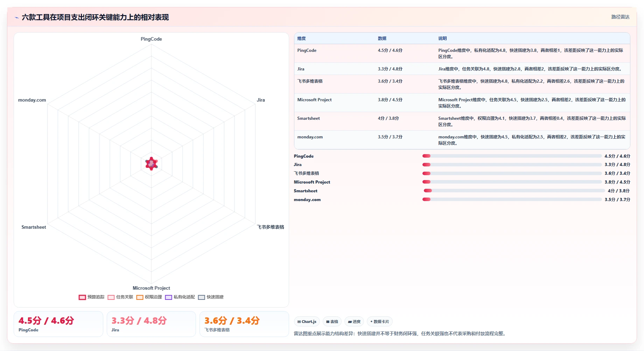Click the 数据 column header
Screen dimensions: 644x351
382,39
